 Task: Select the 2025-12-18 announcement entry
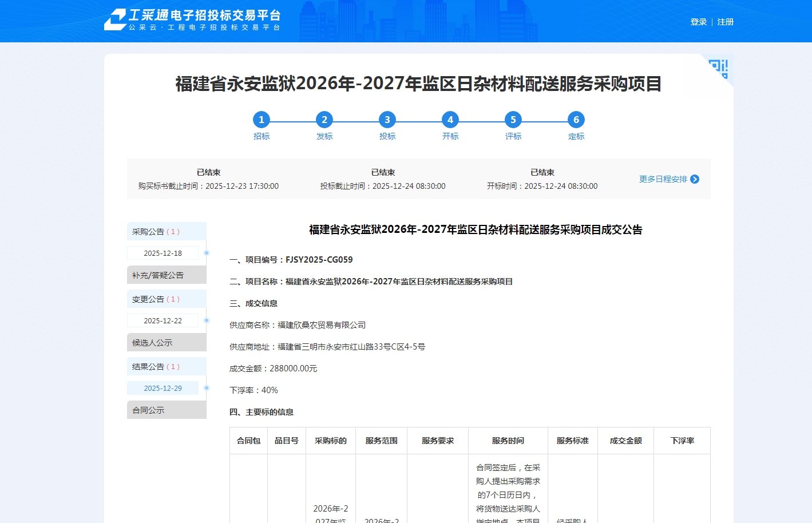[163, 253]
